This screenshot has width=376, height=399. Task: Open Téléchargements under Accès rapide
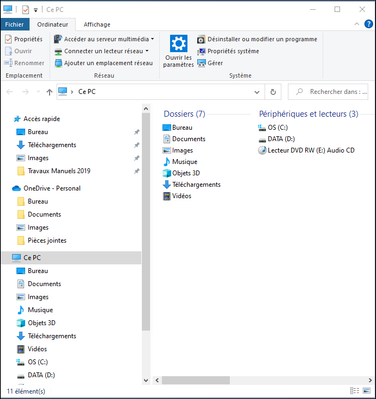coord(46,145)
